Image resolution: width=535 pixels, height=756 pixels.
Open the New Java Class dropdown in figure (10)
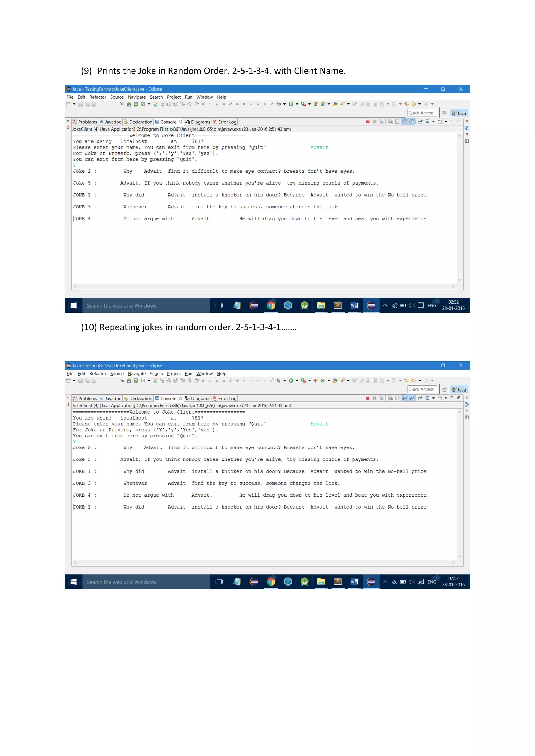click(329, 381)
